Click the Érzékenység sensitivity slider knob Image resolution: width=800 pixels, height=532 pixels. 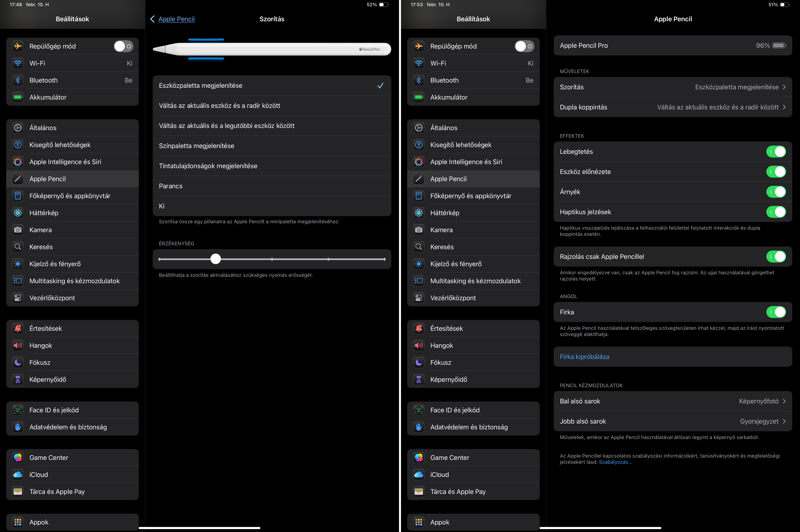(215, 259)
